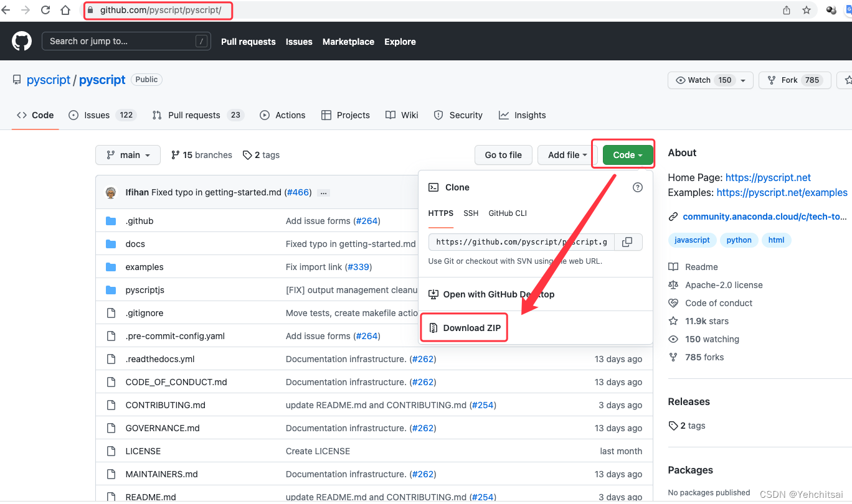852x504 pixels.
Task: Switch to the Code tab
Action: 35,115
